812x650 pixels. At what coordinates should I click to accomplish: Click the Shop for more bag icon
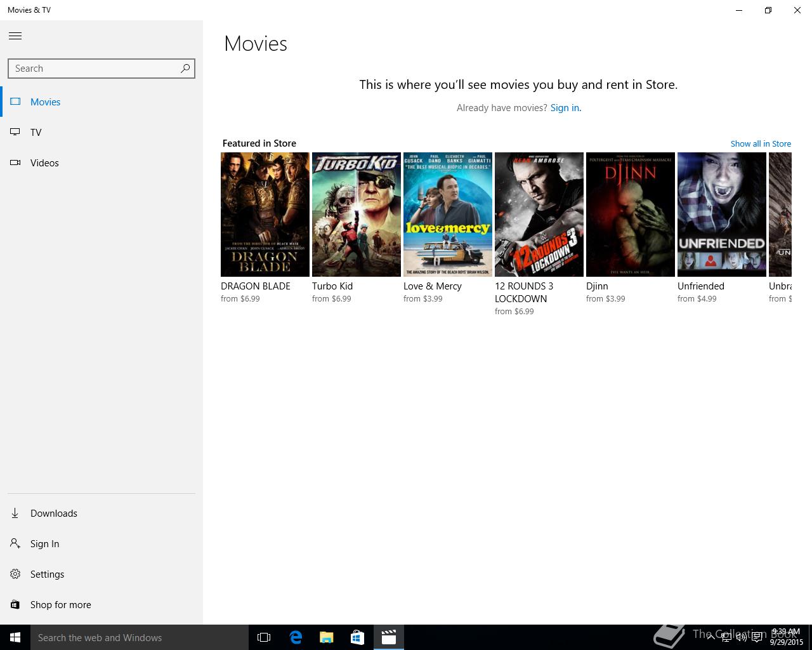click(15, 604)
